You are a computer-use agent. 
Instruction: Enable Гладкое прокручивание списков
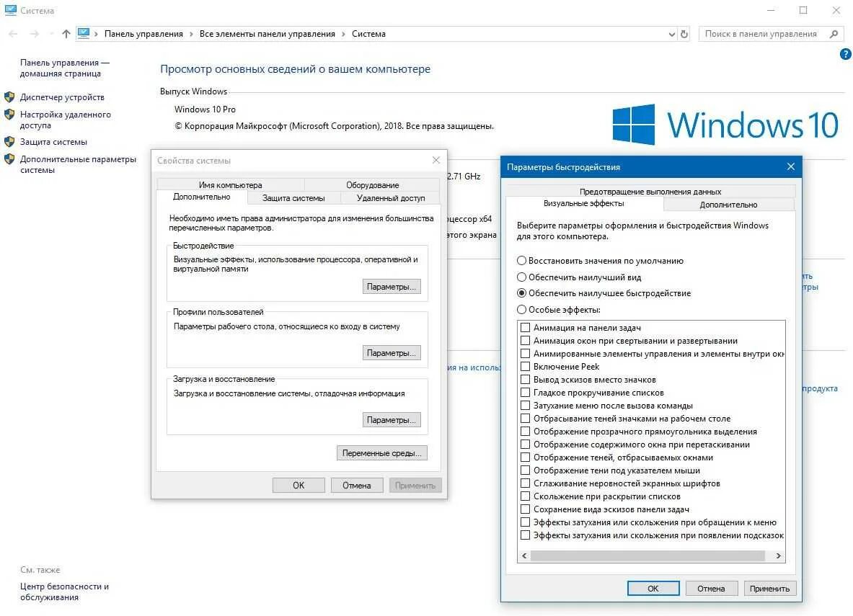tap(525, 393)
